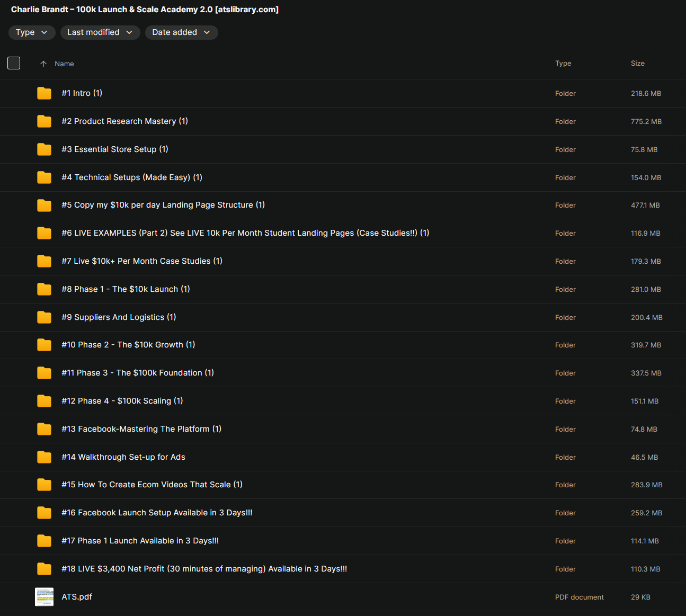Open the Last modified filter dropdown

[100, 32]
